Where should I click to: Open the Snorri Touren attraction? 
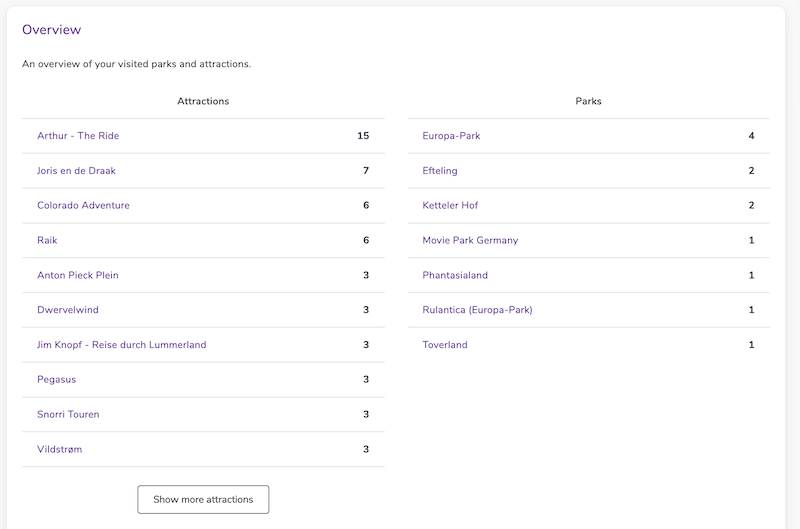point(68,414)
